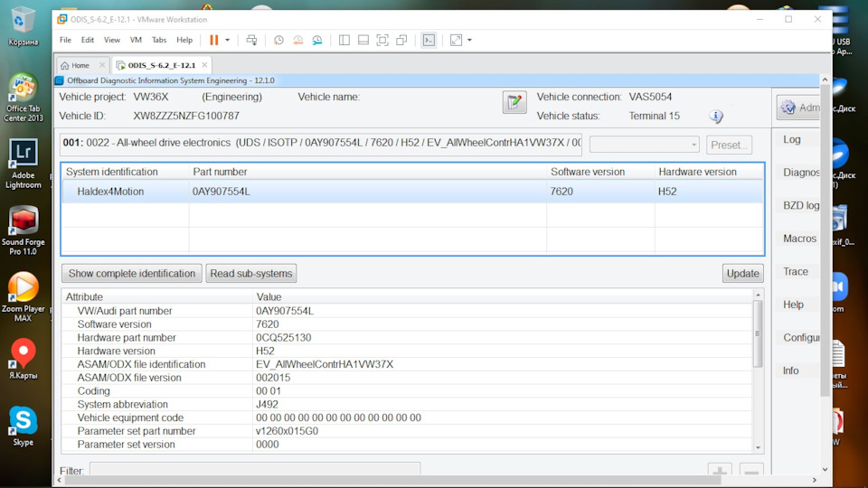Click the attribute list vertical scrollbar
The image size is (868, 488).
(758, 334)
